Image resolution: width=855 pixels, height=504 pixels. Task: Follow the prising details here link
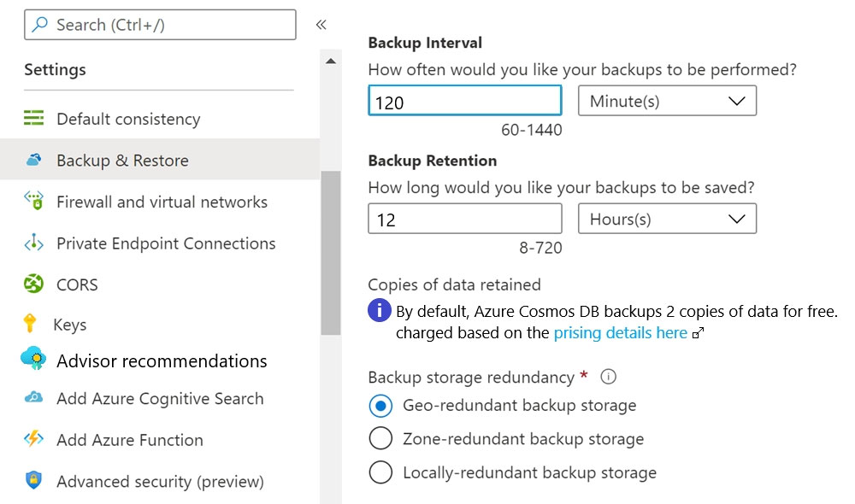621,333
